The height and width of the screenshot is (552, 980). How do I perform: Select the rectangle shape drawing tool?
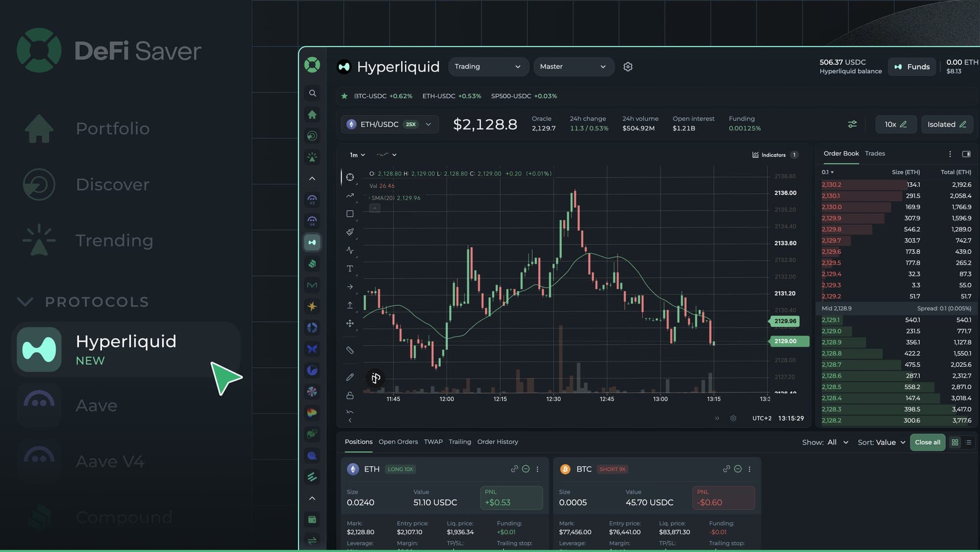350,214
